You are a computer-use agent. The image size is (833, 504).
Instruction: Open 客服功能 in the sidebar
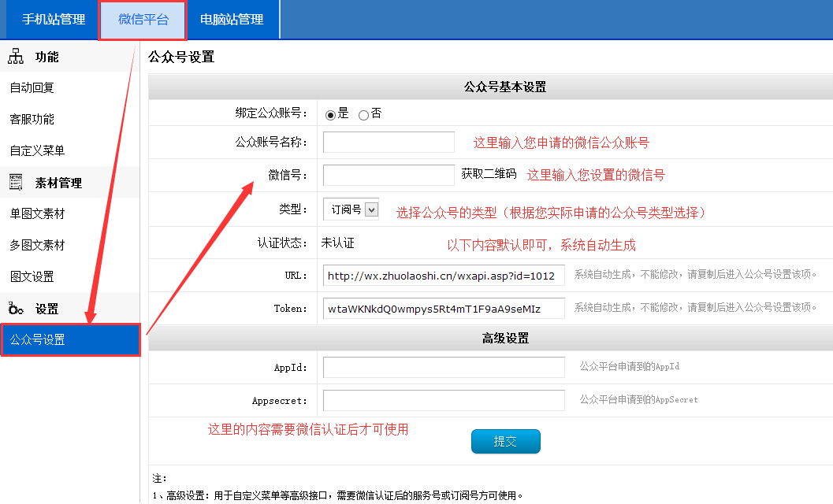pyautogui.click(x=32, y=120)
